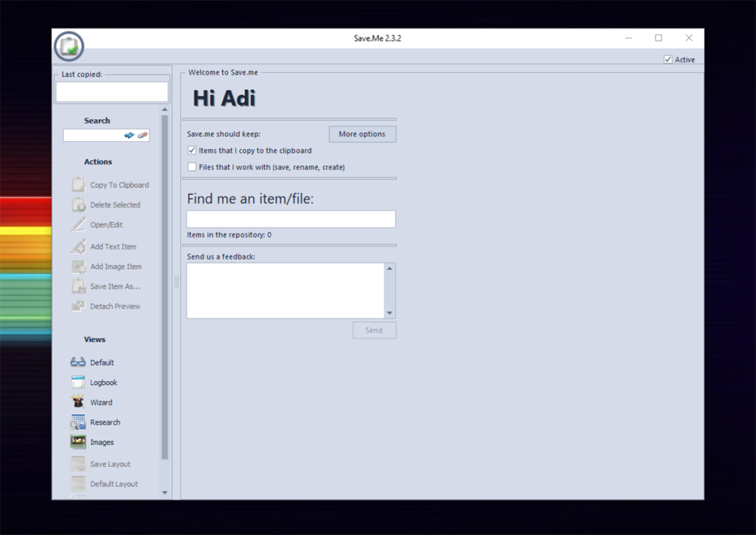The image size is (756, 535).
Task: Click the Save.Me app logo top left
Action: coord(67,45)
